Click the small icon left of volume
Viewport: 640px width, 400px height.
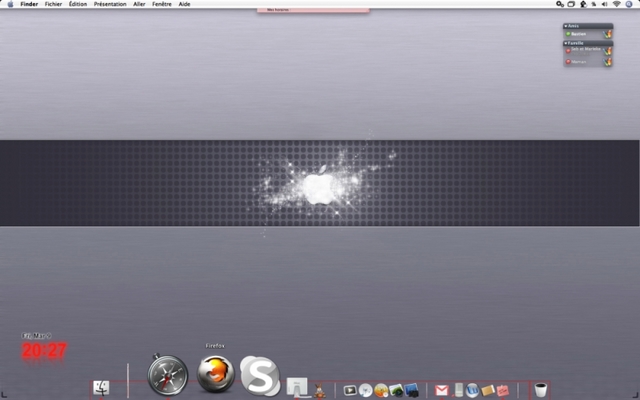594,4
